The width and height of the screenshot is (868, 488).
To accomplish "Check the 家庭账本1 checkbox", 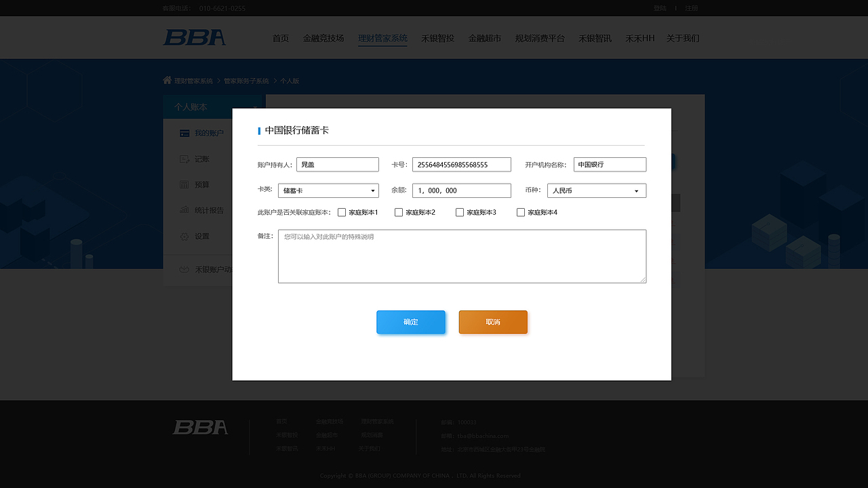I will (x=342, y=212).
